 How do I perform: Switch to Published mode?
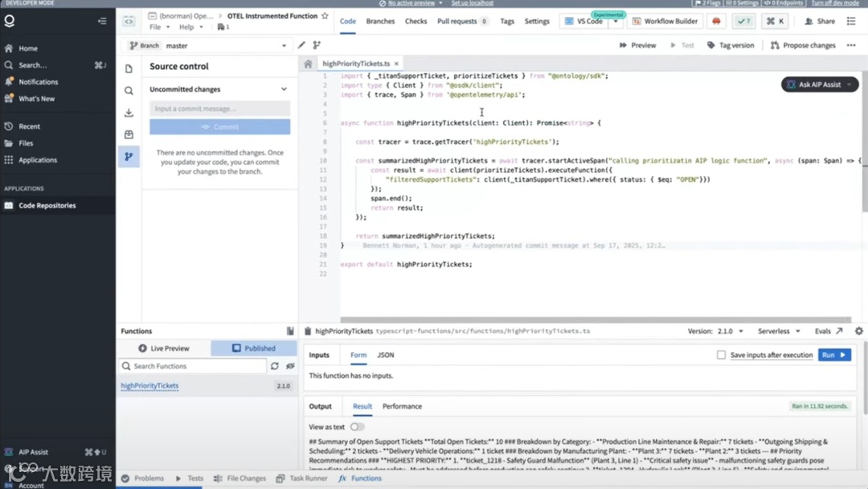click(253, 348)
